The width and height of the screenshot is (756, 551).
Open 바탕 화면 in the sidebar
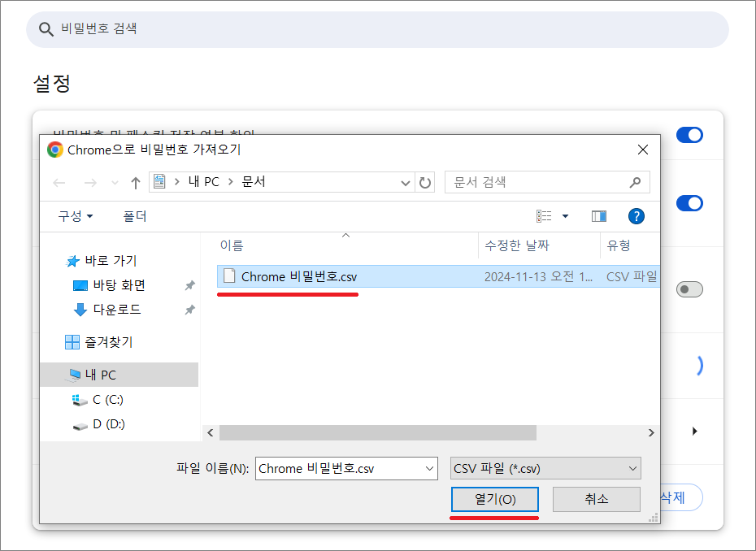(119, 285)
